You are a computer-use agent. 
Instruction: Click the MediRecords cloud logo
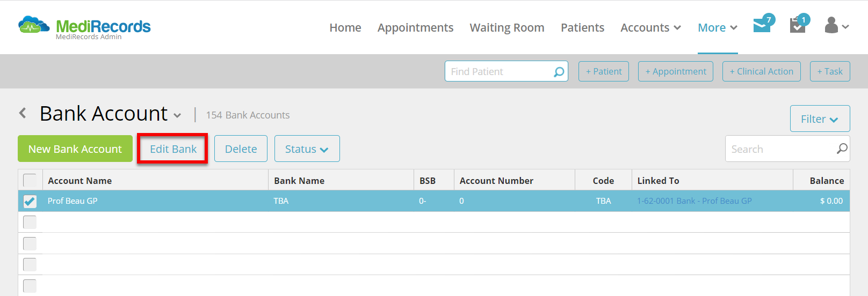click(33, 25)
